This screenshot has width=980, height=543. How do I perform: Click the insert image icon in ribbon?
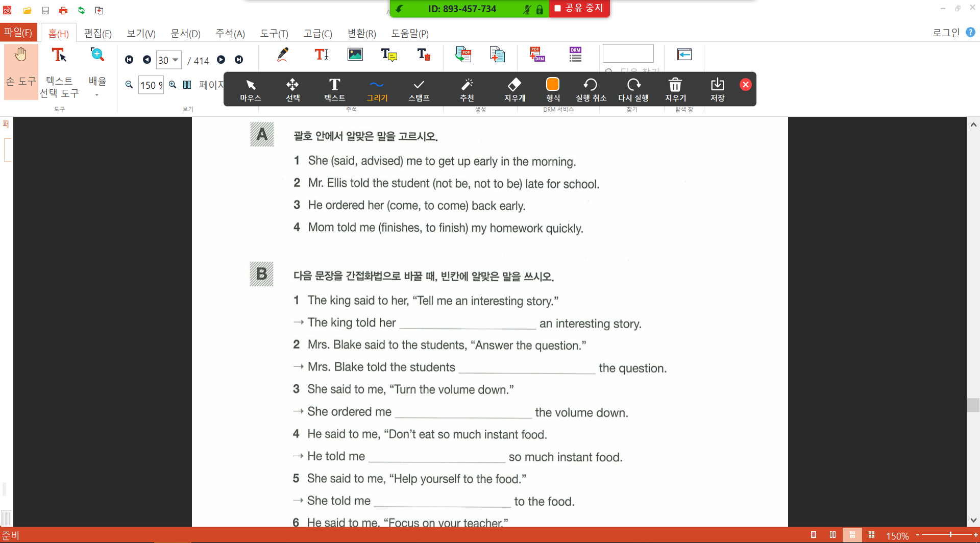[x=355, y=55]
